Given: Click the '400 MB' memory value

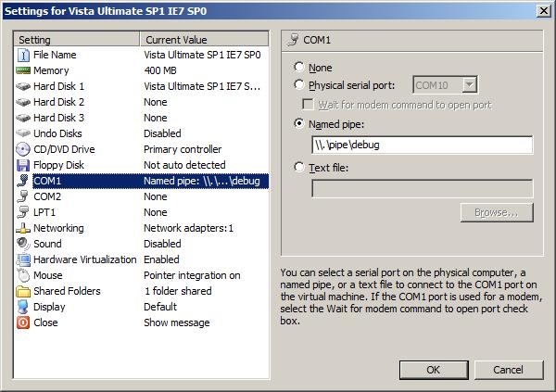Looking at the screenshot, I should tap(160, 70).
